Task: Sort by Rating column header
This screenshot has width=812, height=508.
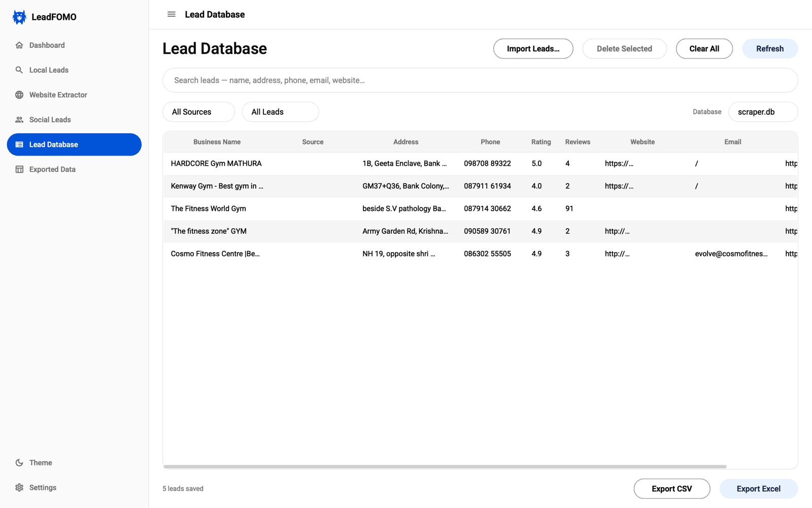Action: click(x=541, y=142)
